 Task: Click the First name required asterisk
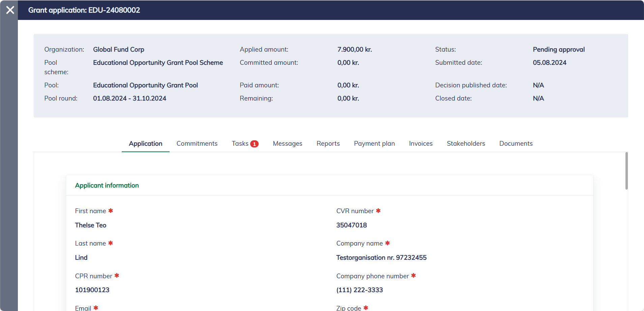(111, 211)
